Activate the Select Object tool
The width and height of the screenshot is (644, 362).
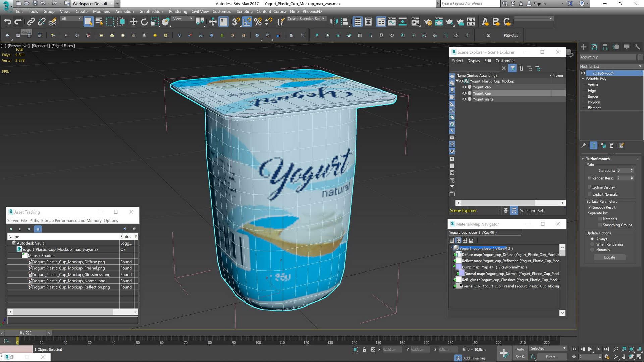(x=88, y=22)
